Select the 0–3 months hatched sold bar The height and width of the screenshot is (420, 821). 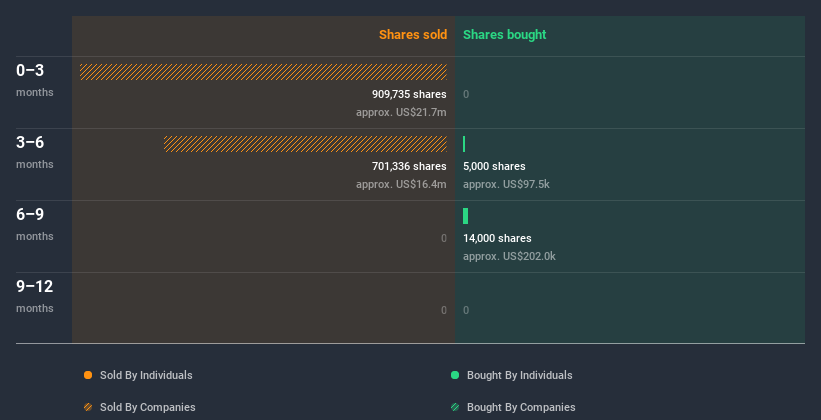pyautogui.click(x=263, y=72)
